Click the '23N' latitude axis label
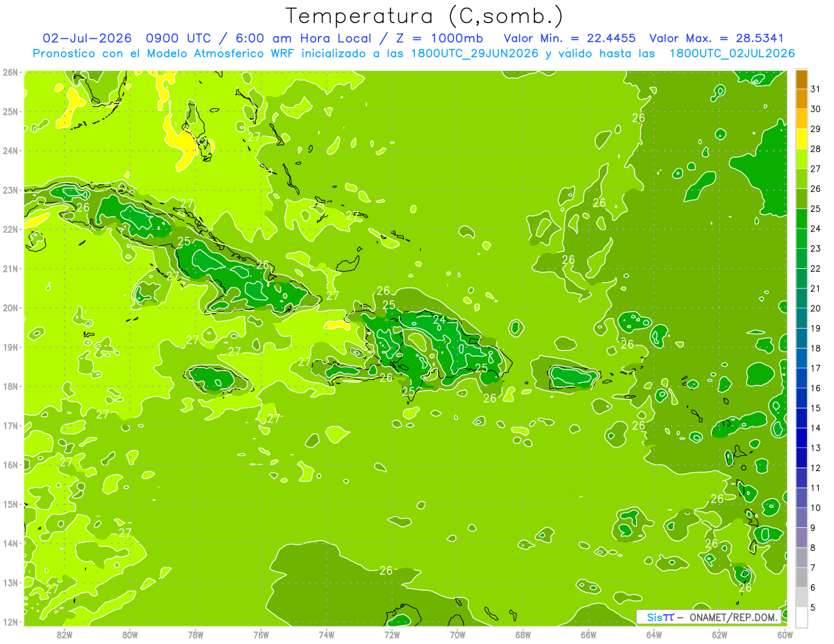The image size is (834, 644). 10,190
